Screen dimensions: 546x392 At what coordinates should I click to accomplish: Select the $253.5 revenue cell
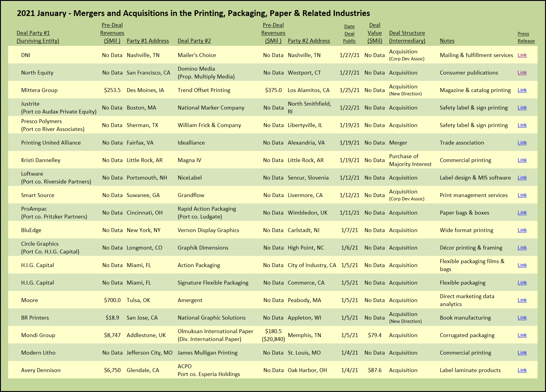112,90
